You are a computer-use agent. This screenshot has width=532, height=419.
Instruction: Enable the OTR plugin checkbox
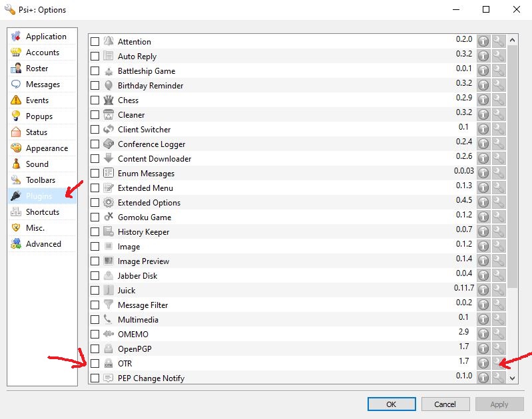click(x=95, y=364)
